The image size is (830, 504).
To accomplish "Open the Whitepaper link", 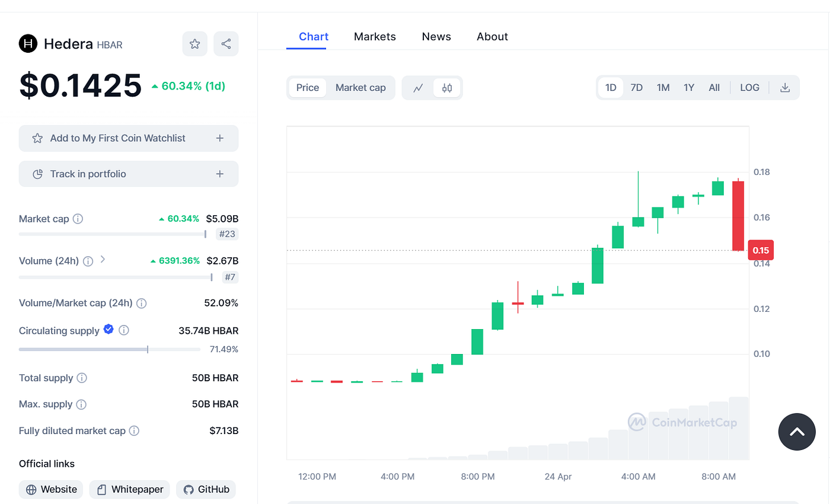I will 130,490.
